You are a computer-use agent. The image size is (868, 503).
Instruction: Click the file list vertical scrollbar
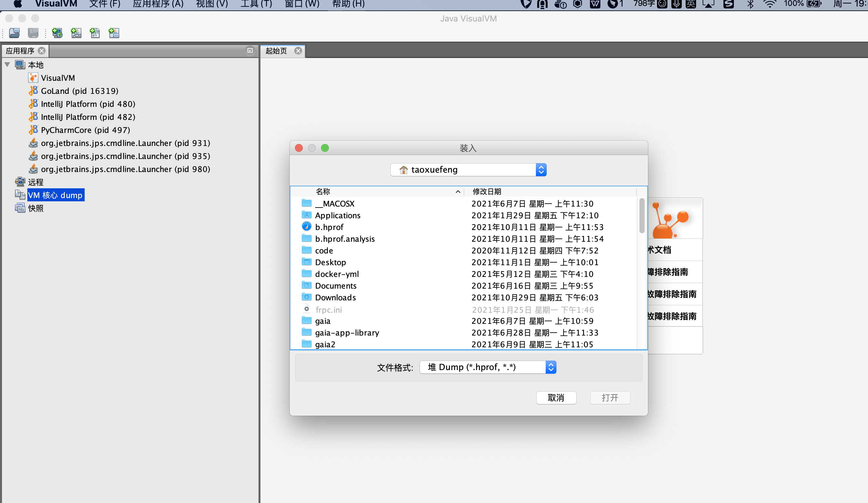(642, 216)
